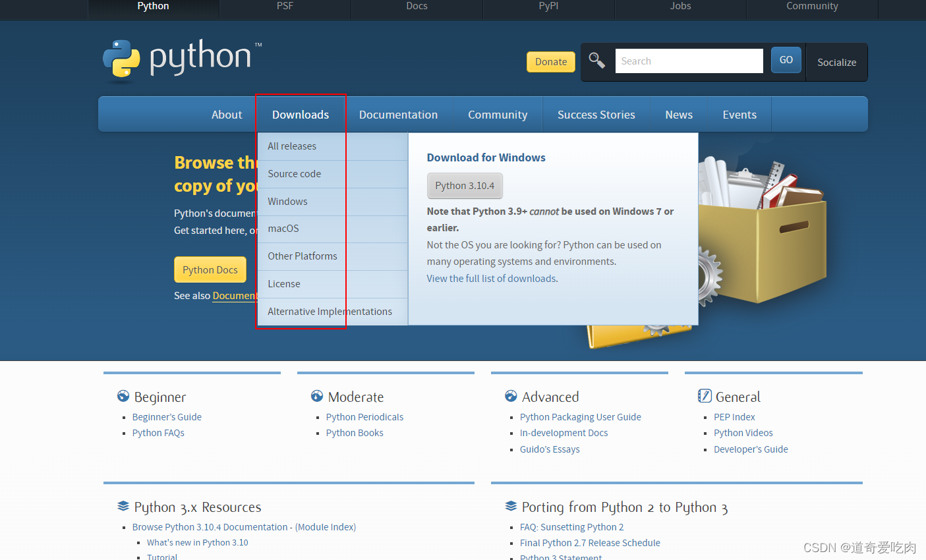The image size is (926, 560).
Task: Select Other Platforms menu entry
Action: coord(333,256)
